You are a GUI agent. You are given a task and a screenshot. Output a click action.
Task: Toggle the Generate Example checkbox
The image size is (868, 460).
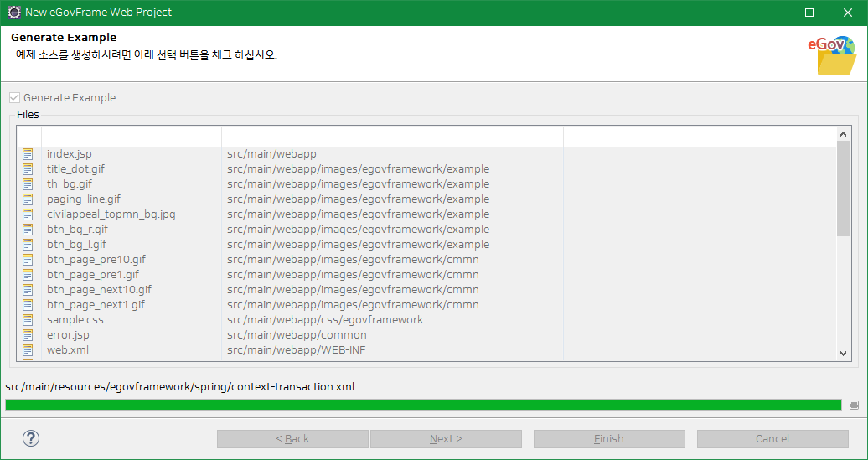click(15, 98)
